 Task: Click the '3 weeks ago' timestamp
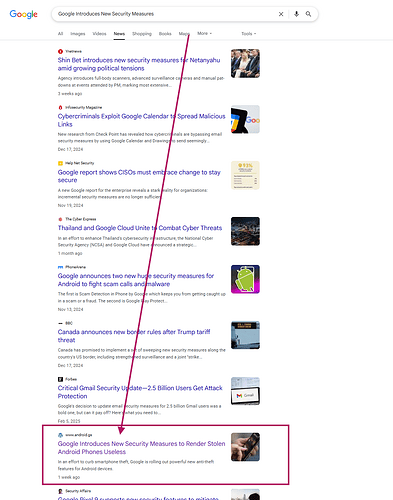coord(70,94)
